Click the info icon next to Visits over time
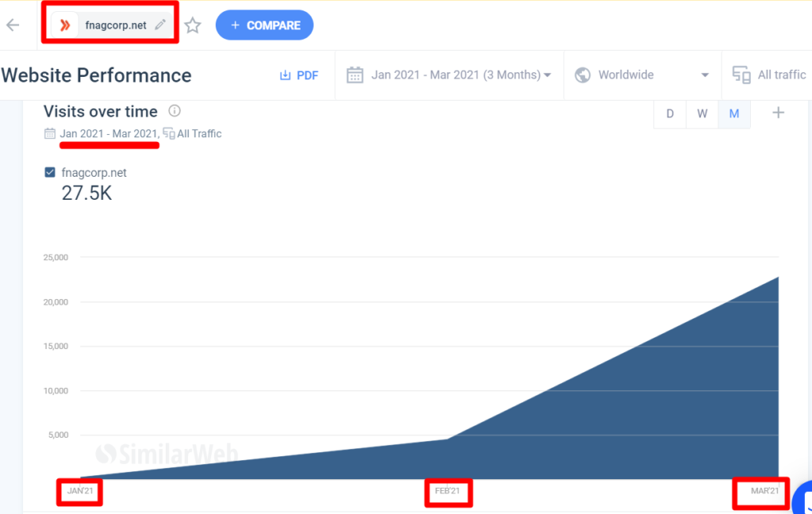This screenshot has height=514, width=812. (174, 111)
